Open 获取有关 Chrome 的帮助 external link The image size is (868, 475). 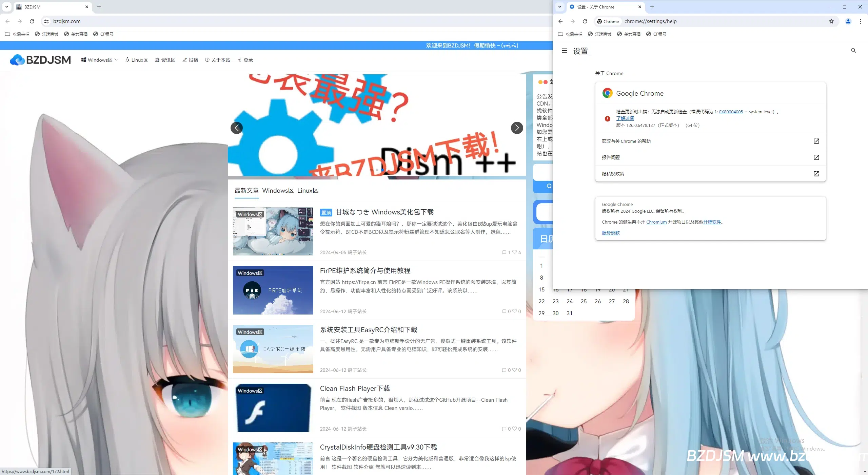(710, 141)
